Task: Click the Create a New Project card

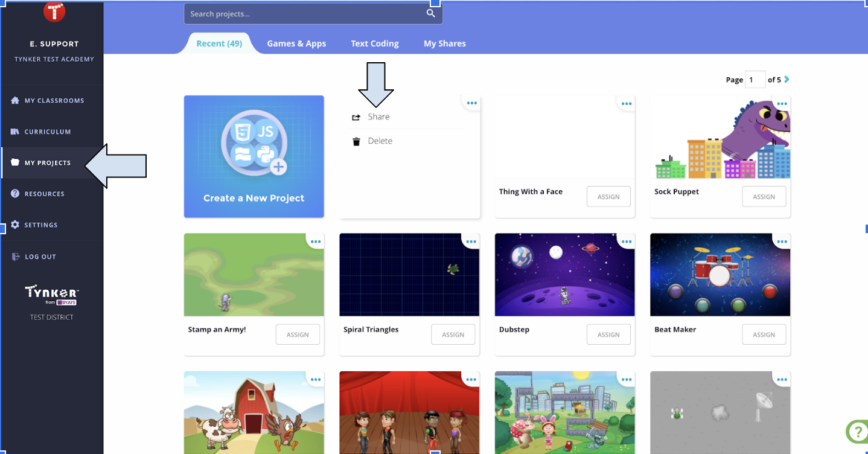Action: pos(254,156)
